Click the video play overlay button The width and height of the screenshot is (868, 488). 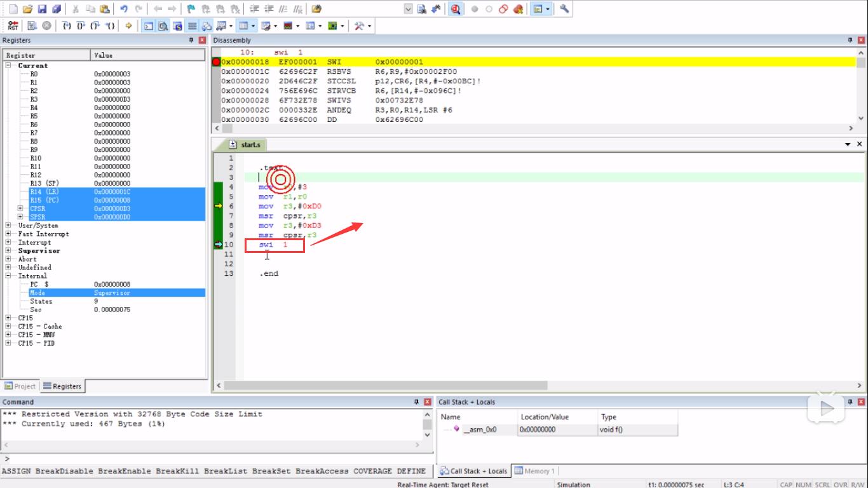(x=826, y=408)
